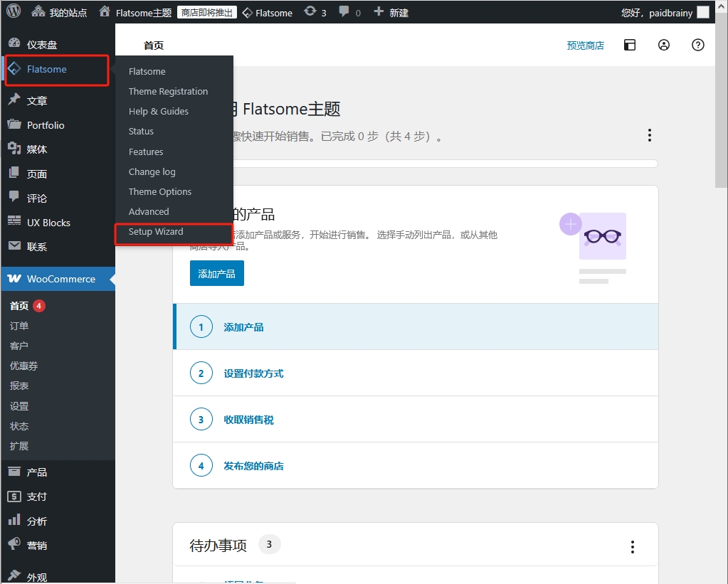Image resolution: width=728 pixels, height=584 pixels.
Task: Open 状态 status submenu
Action: tap(19, 426)
